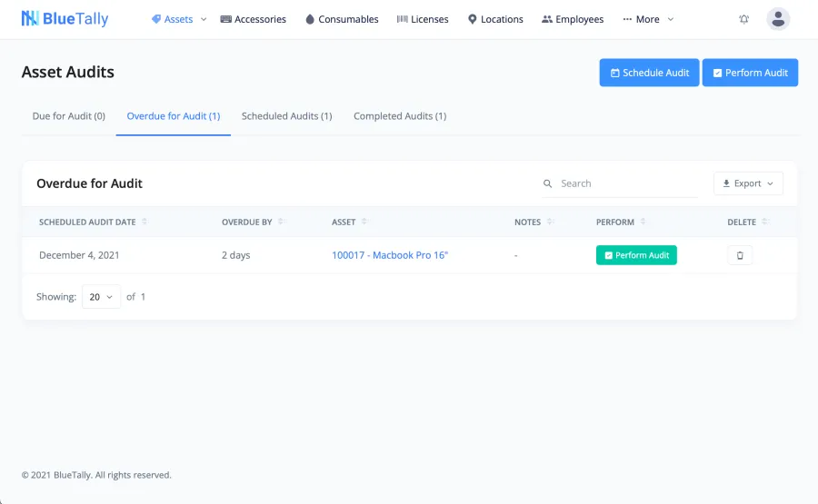Sort by Delete column arrows
This screenshot has height=504, width=818.
[x=764, y=222]
